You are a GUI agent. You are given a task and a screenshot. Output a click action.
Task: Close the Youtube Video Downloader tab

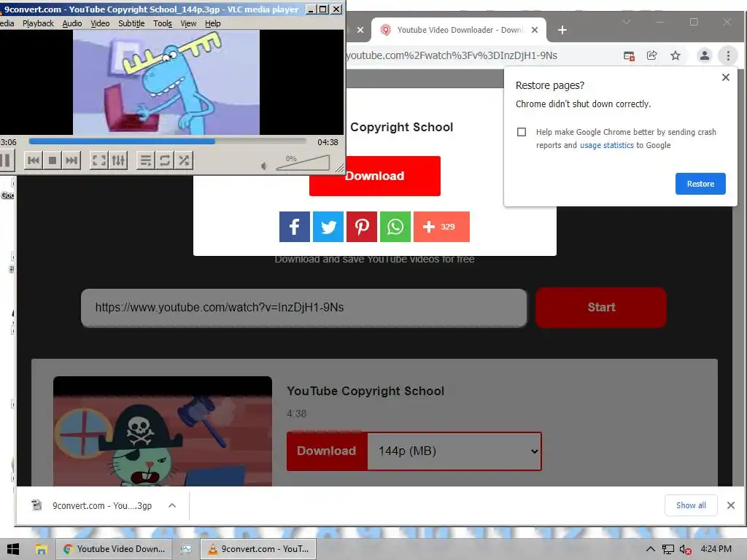(x=535, y=30)
